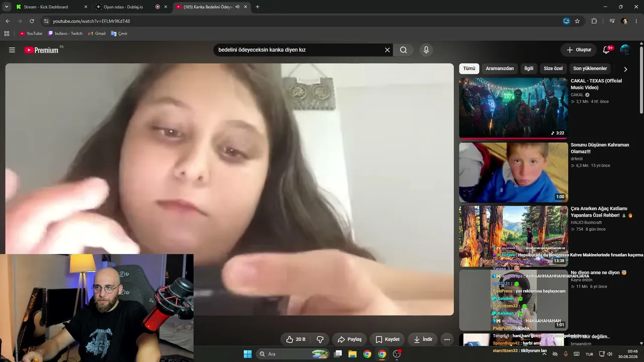Open Çıra Ararken Ağaç Katliamı thumbnail
Viewport: 644px width, 362px height.
(513, 236)
